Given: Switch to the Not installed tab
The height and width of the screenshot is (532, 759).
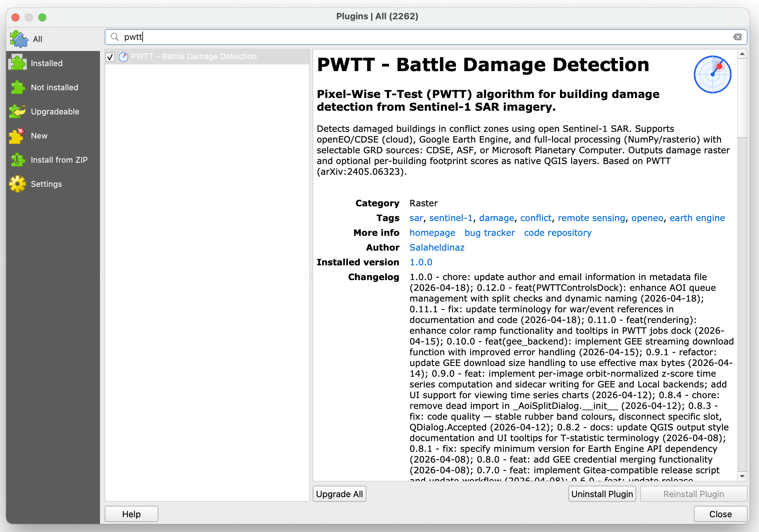Looking at the screenshot, I should pos(53,87).
